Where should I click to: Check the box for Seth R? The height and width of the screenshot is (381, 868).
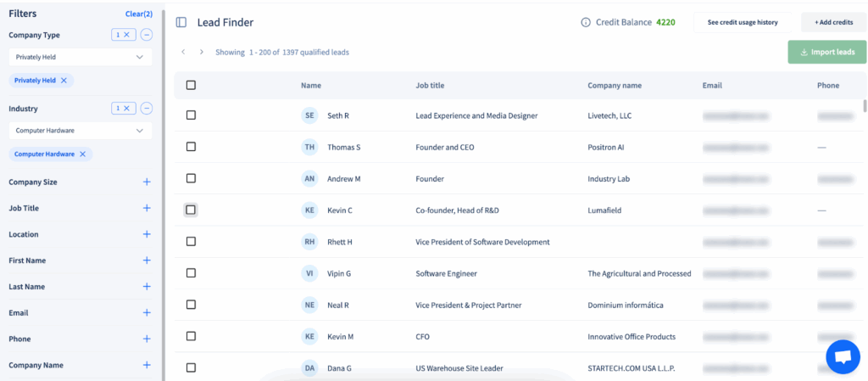click(x=191, y=115)
